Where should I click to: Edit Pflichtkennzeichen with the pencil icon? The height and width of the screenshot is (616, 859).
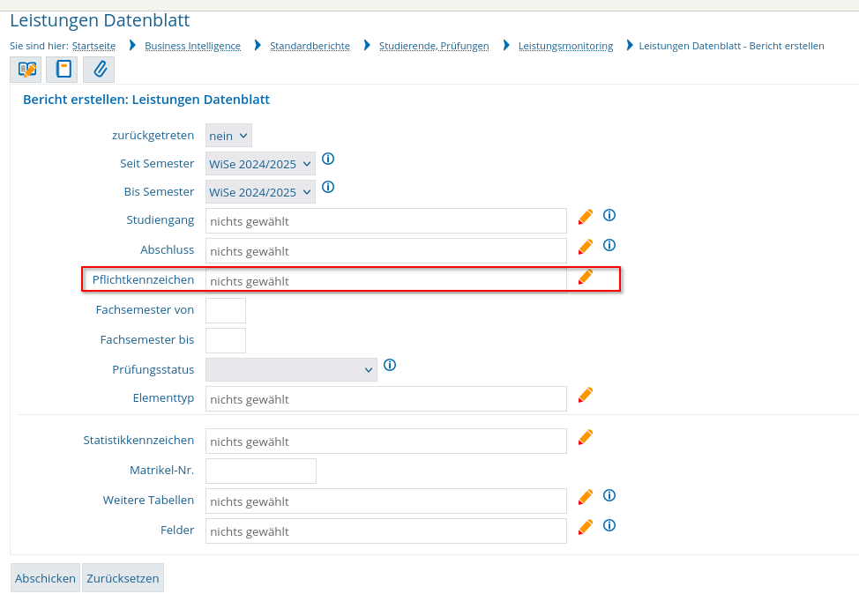tap(585, 277)
